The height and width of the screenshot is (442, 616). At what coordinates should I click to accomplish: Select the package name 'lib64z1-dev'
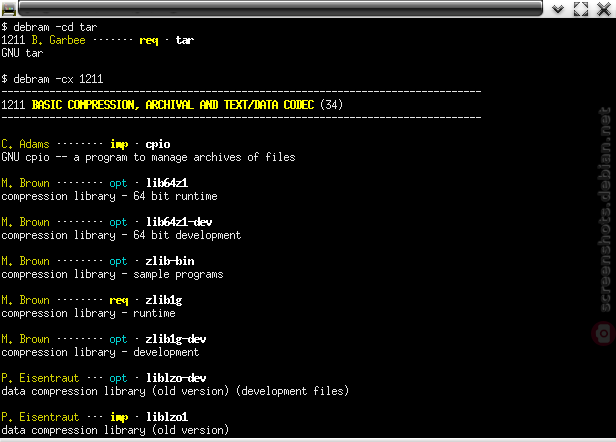coord(179,222)
